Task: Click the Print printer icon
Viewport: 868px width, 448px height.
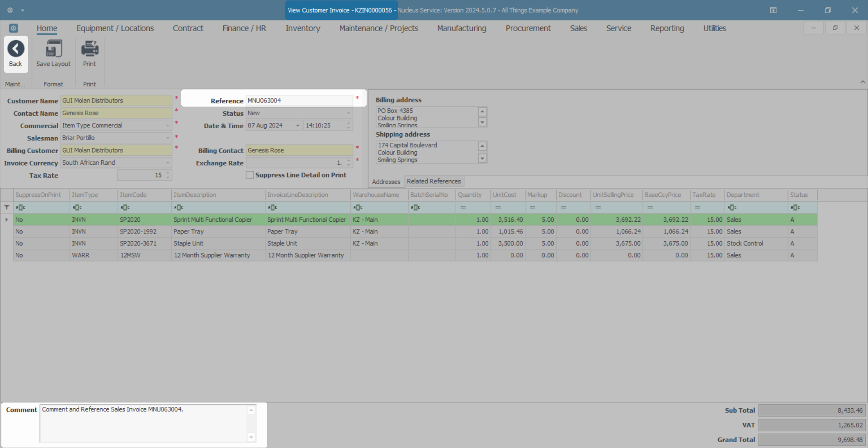Action: (x=90, y=49)
